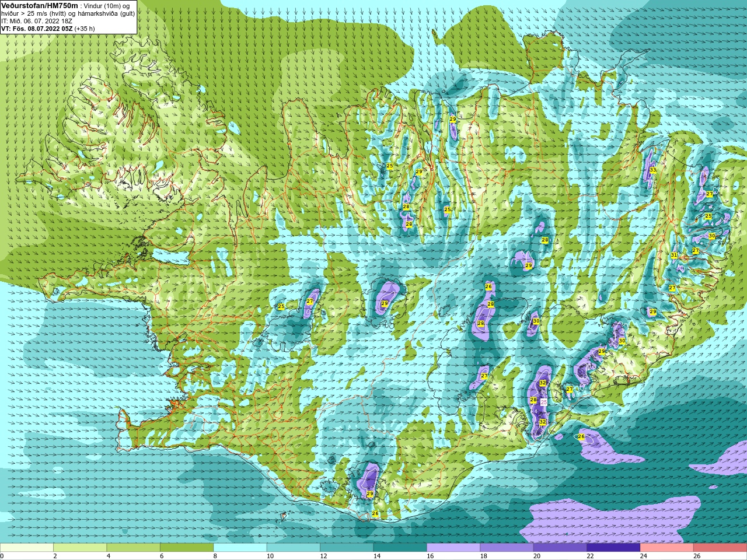Click the teal 12–14 legend swatch

(x=347, y=548)
